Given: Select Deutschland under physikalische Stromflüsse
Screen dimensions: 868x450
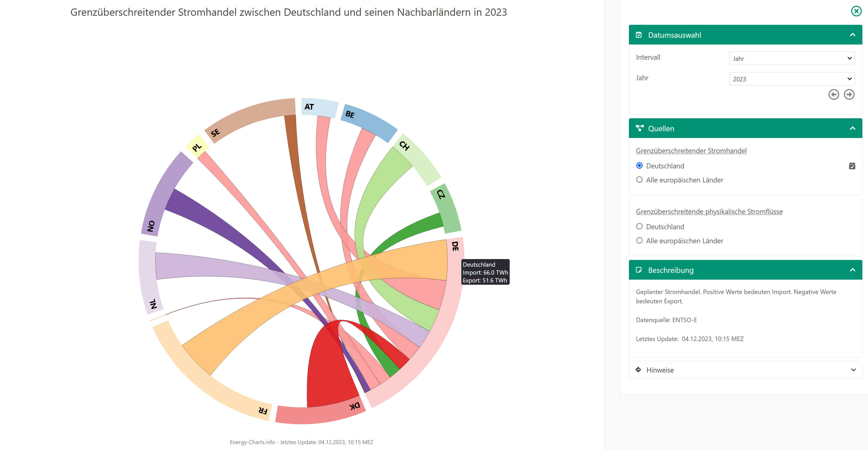Looking at the screenshot, I should pos(639,226).
